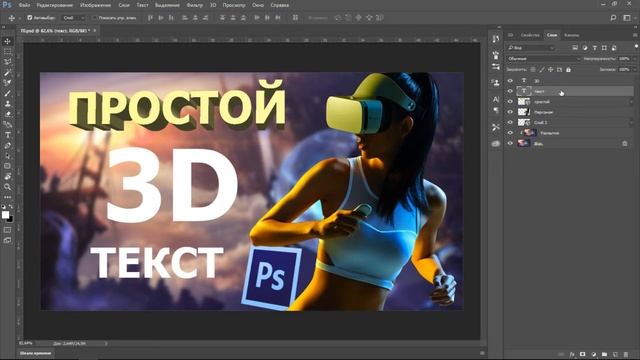Viewport: 640px width, 360px height.
Task: Click the lock position icon in Layers
Action: (x=551, y=70)
